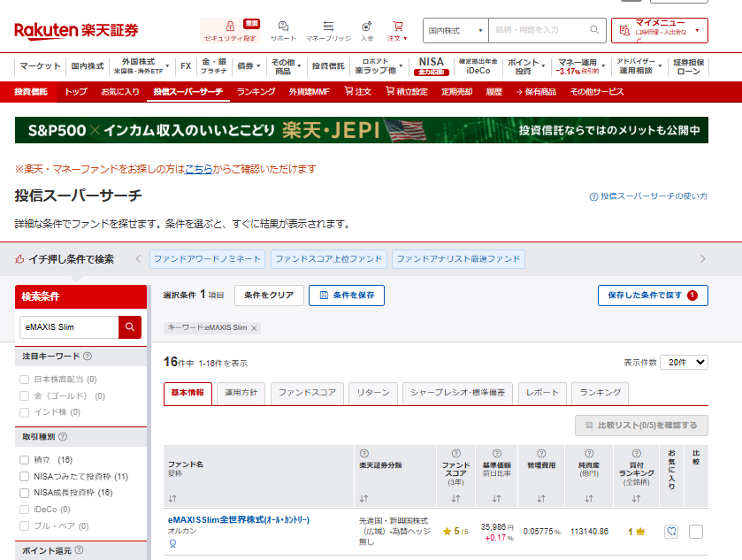This screenshot has height=560, width=742.
Task: Check the 金(ゴールド) keyword box
Action: pos(24,395)
